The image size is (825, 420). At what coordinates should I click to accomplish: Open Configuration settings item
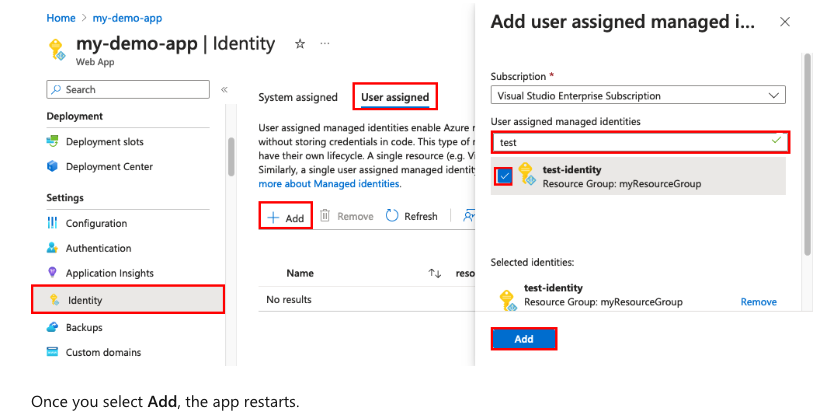click(96, 223)
